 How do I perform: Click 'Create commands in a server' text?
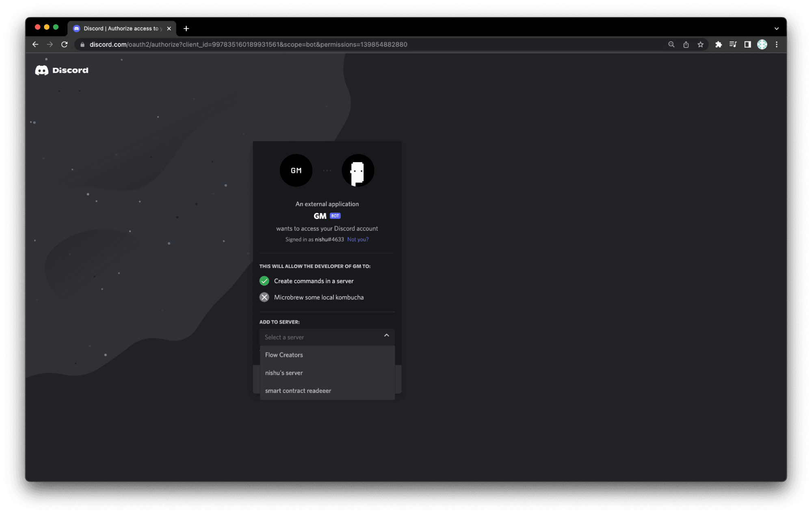[x=314, y=281]
